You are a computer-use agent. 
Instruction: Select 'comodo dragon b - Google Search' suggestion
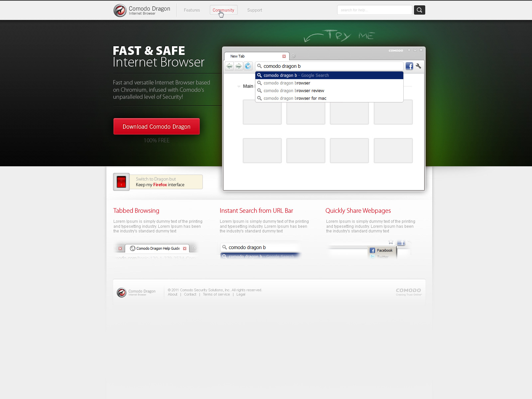point(329,75)
